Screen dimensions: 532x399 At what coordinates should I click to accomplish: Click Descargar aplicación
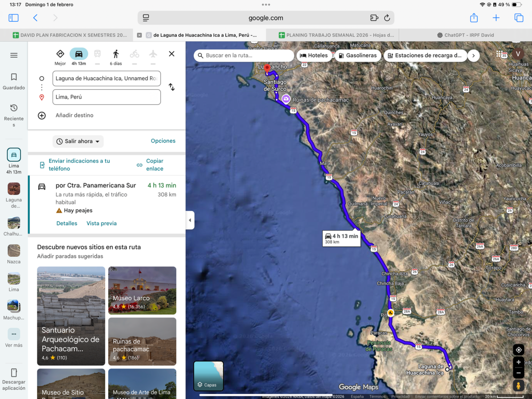point(14,379)
